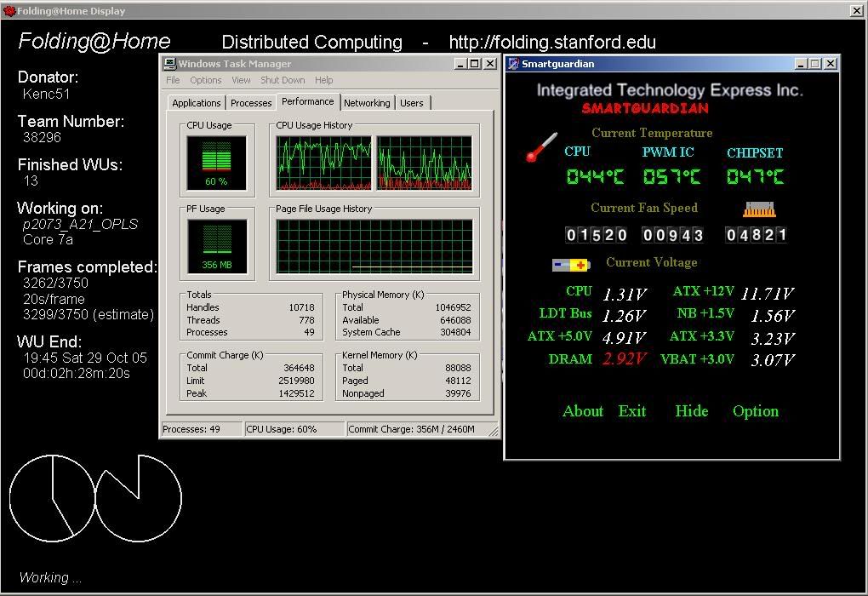Click the ATX +12V reading 11.71V
The height and width of the screenshot is (596, 868).
tap(768, 294)
